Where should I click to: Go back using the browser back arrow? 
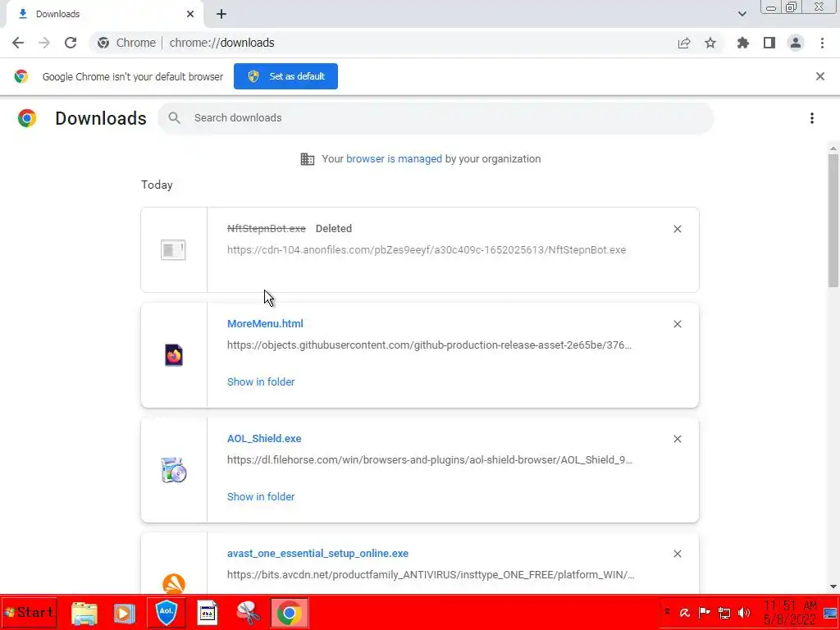[18, 43]
